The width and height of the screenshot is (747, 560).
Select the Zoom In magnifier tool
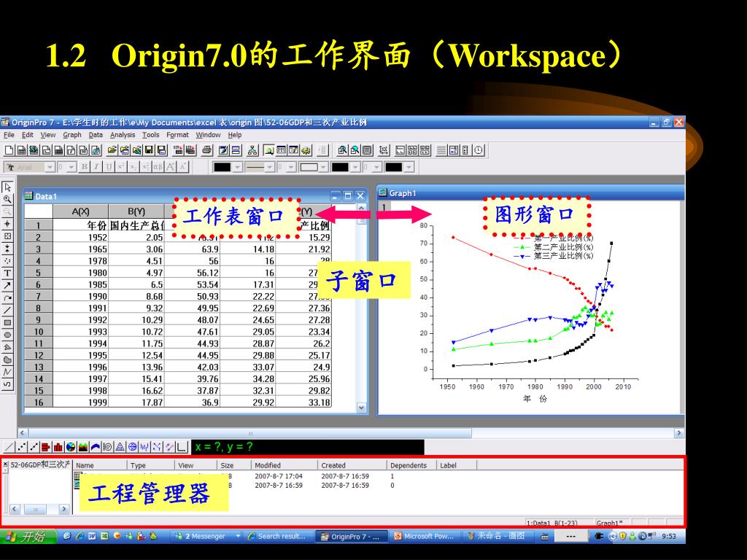[x=7, y=200]
